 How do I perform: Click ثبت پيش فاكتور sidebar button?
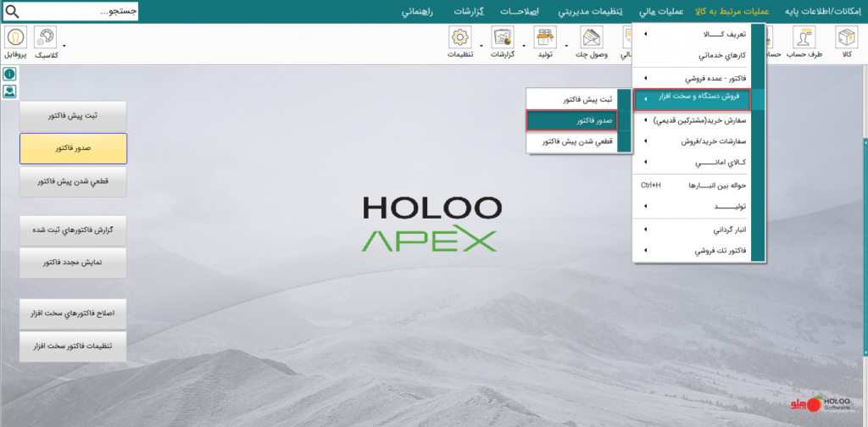click(x=73, y=116)
